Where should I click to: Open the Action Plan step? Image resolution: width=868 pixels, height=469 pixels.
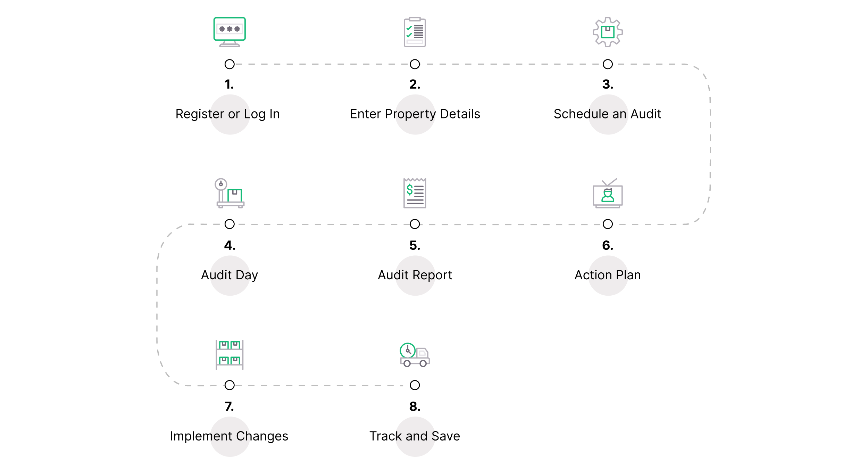point(608,275)
